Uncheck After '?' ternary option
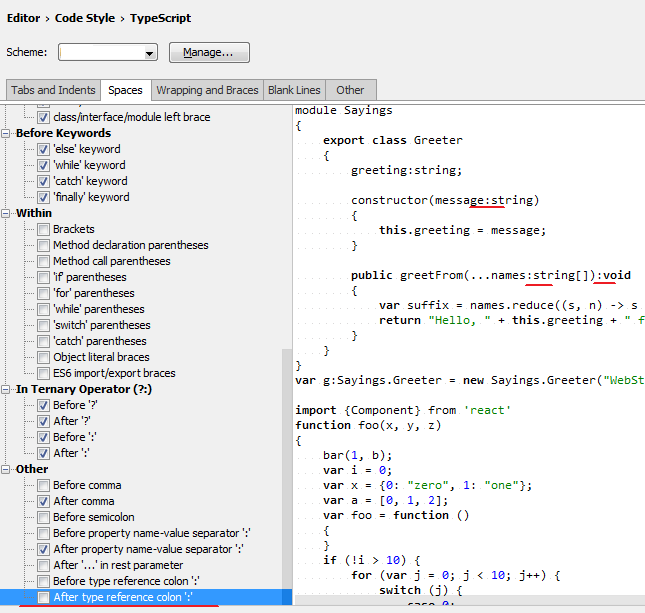The width and height of the screenshot is (645, 613). [43, 421]
